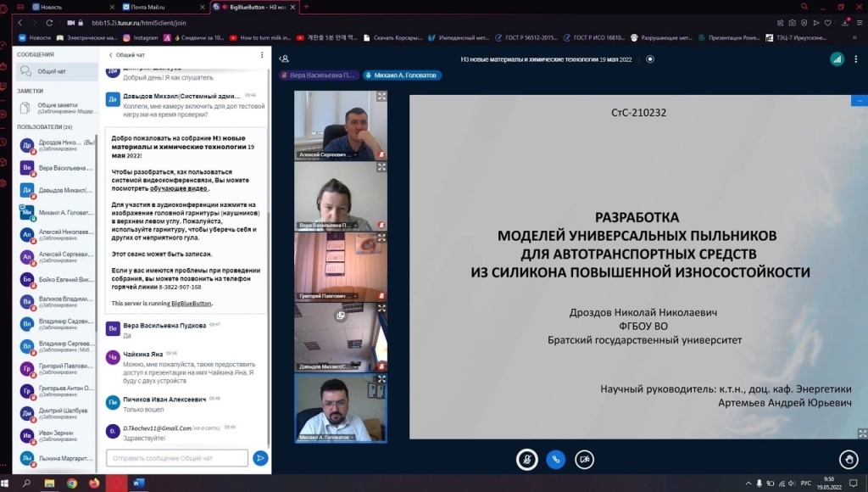Open Михаил А. Головатов webcam name dropdown

[326, 438]
